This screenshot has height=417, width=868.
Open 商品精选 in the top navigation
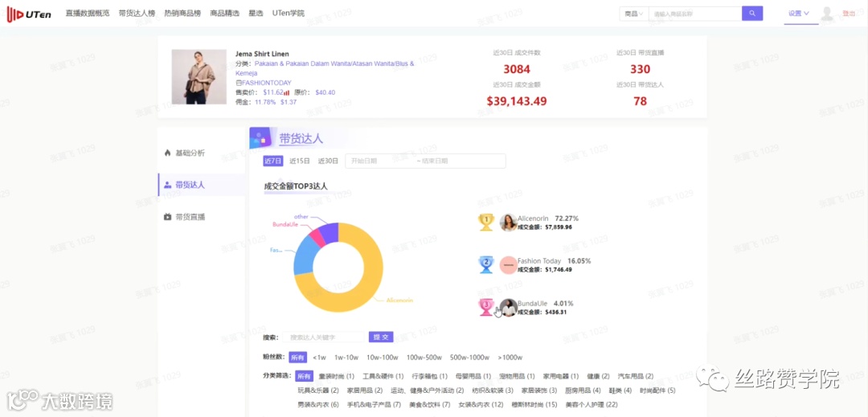click(225, 14)
